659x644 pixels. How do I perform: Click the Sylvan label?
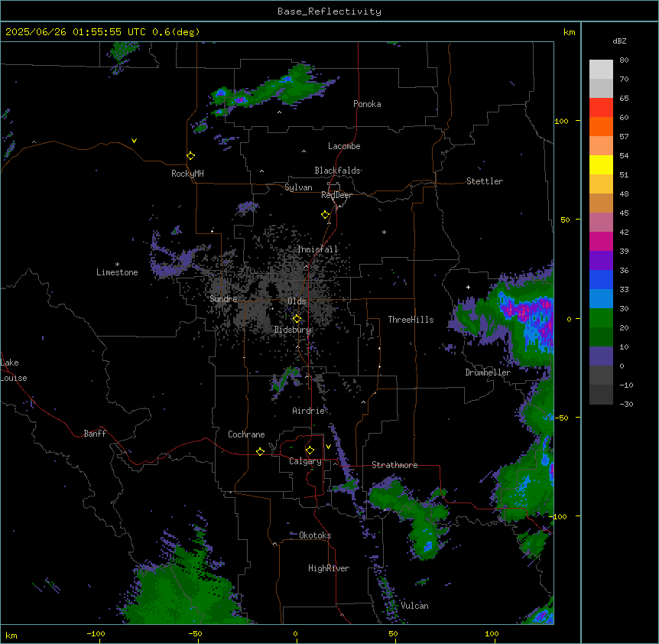298,187
